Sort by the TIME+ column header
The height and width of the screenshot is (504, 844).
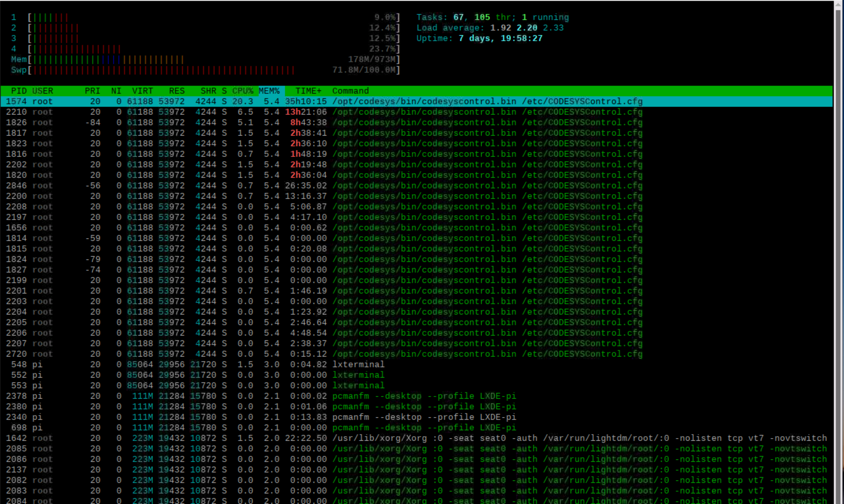coord(309,91)
